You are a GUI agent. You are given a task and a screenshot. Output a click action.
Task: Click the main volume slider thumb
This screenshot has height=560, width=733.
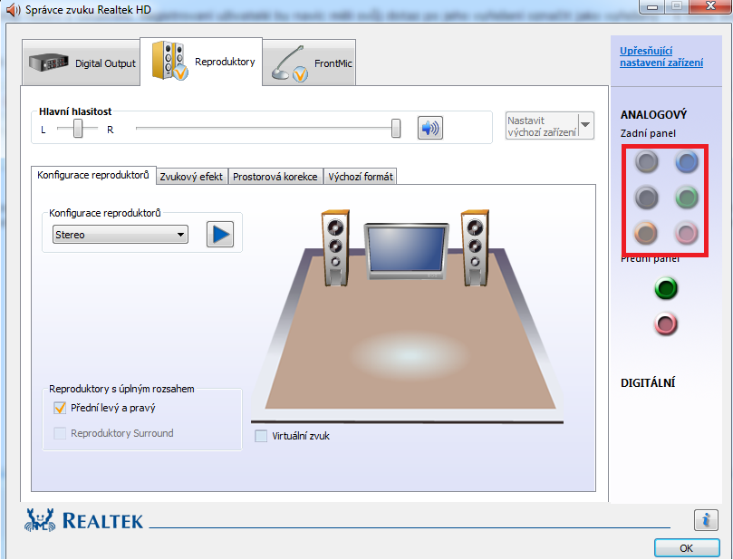[x=396, y=128]
